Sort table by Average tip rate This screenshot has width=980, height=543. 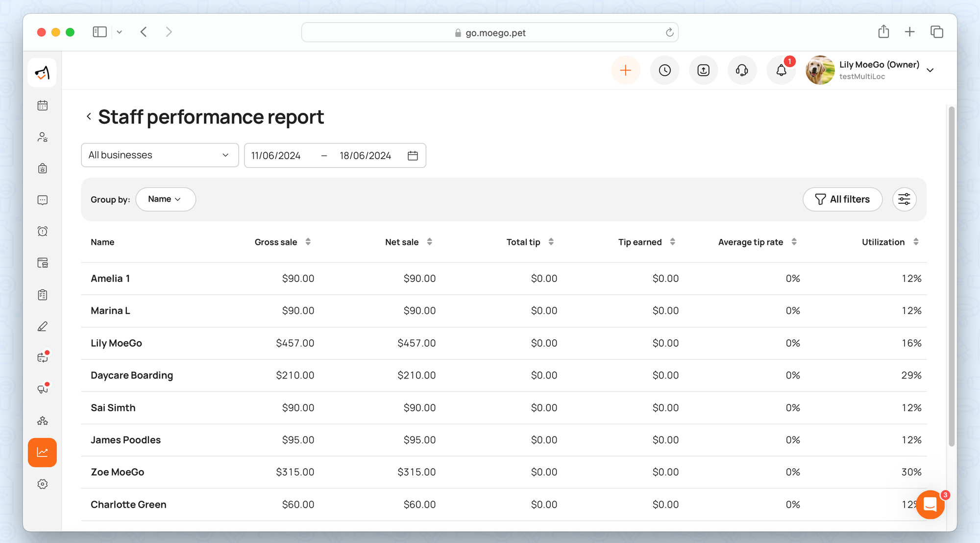794,242
